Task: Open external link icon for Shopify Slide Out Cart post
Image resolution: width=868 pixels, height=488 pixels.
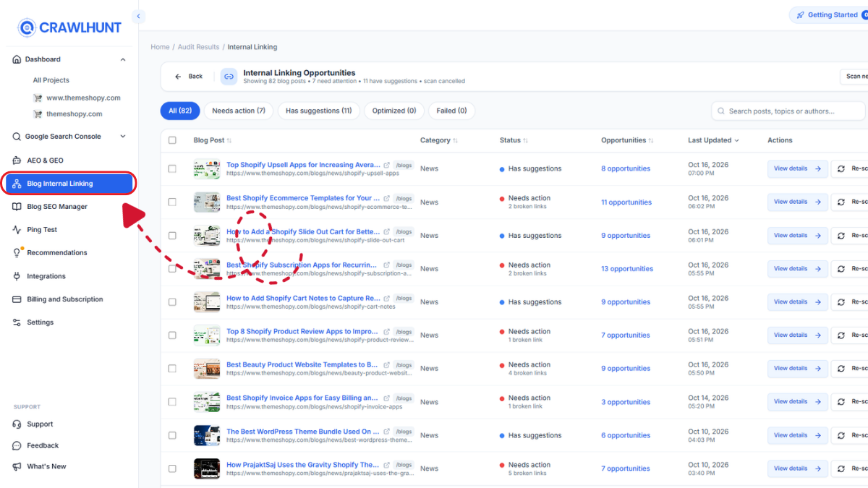Action: [386, 231]
